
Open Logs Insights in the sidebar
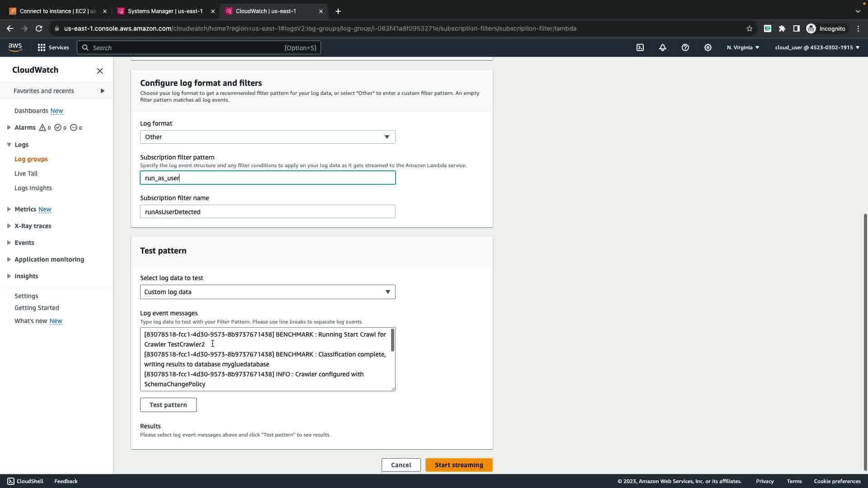coord(33,188)
